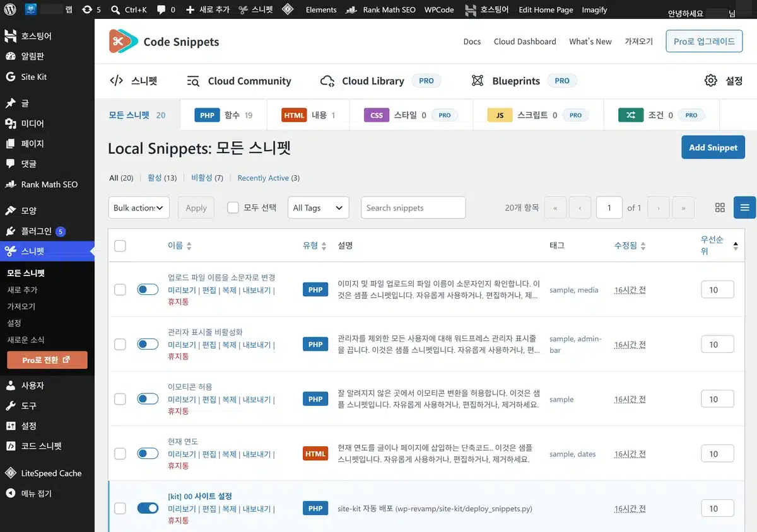Show 비활성 (7) snippets filter

tap(207, 178)
